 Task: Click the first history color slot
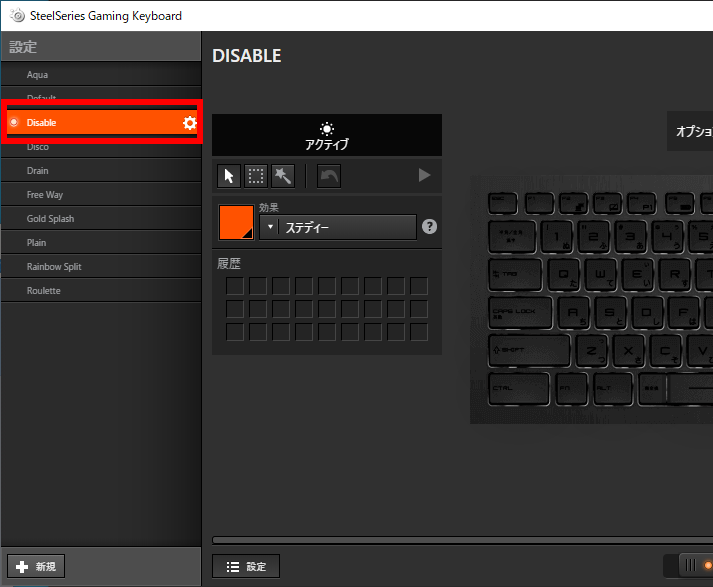pyautogui.click(x=235, y=286)
